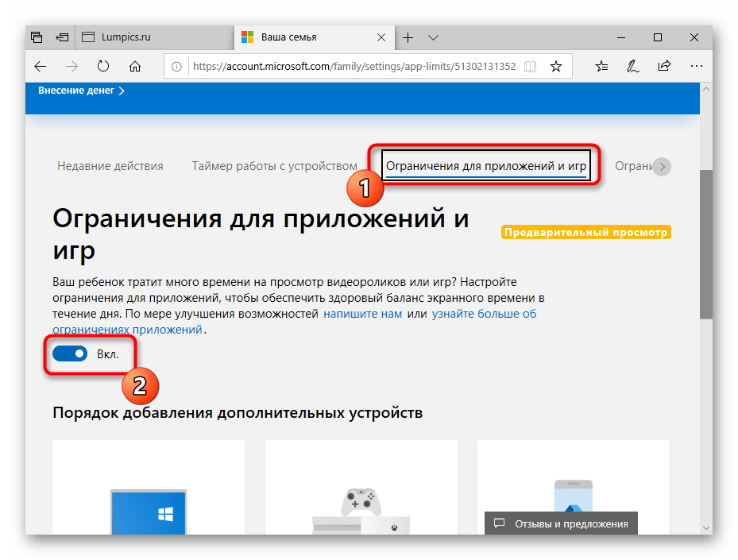Activate the reading view book icon
This screenshot has height=560, width=738.
click(530, 66)
